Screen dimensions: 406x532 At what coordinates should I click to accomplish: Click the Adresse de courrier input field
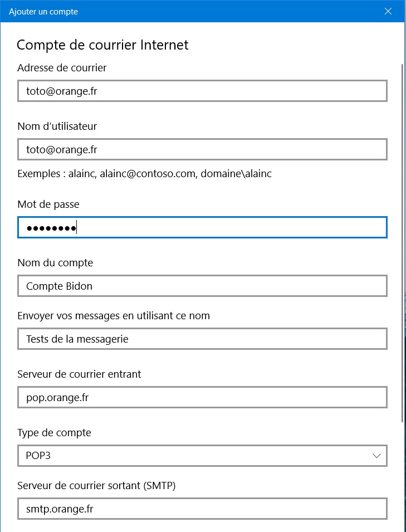[x=202, y=91]
